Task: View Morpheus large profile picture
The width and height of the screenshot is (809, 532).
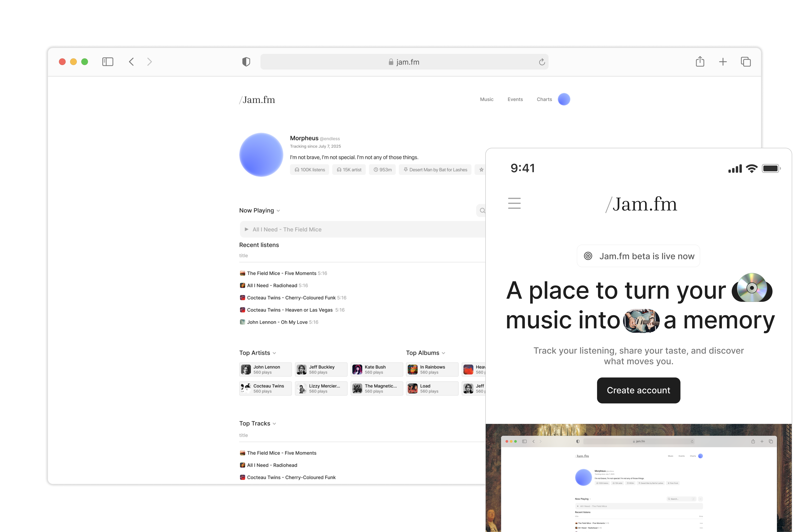Action: 261,155
